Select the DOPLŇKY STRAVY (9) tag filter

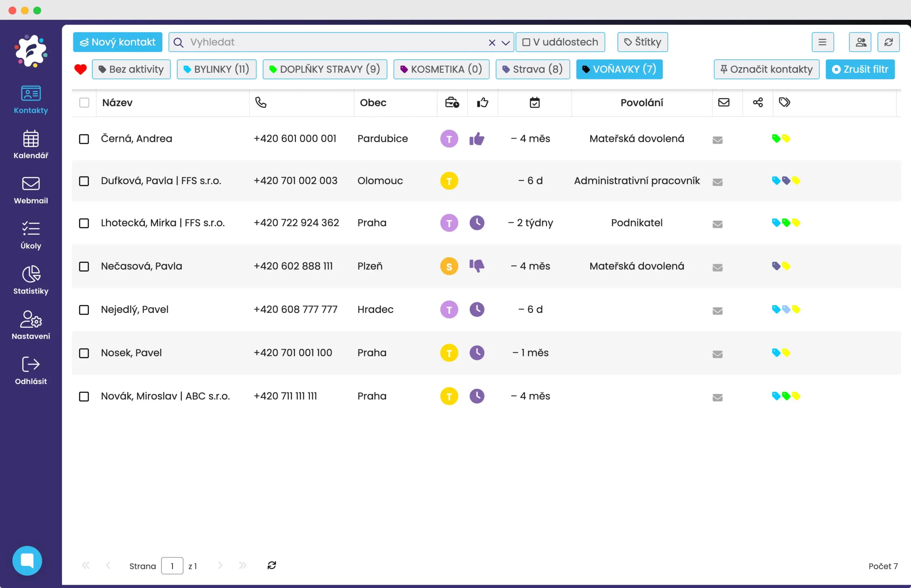(325, 69)
